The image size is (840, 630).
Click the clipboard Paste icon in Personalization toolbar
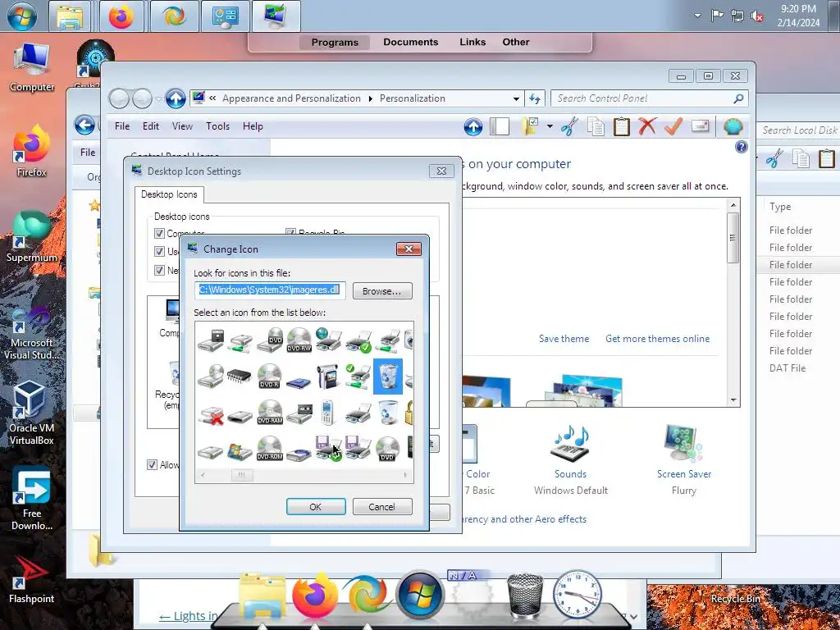(x=622, y=127)
